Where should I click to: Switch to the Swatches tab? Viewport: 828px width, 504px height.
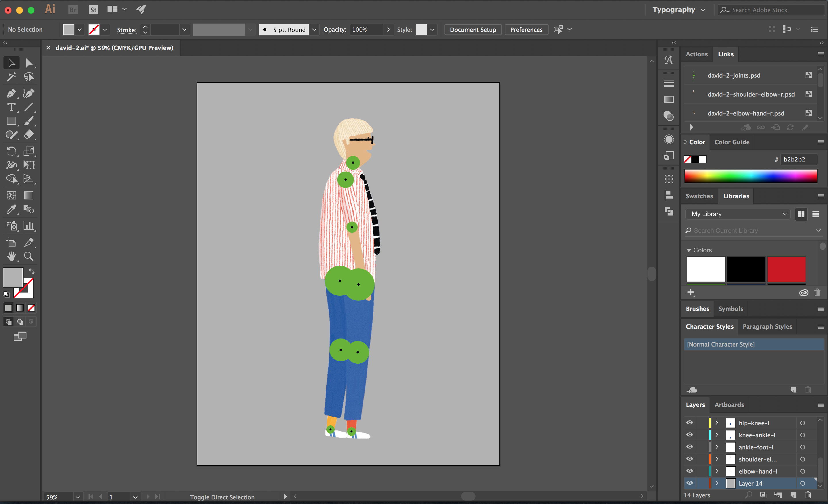click(x=699, y=196)
